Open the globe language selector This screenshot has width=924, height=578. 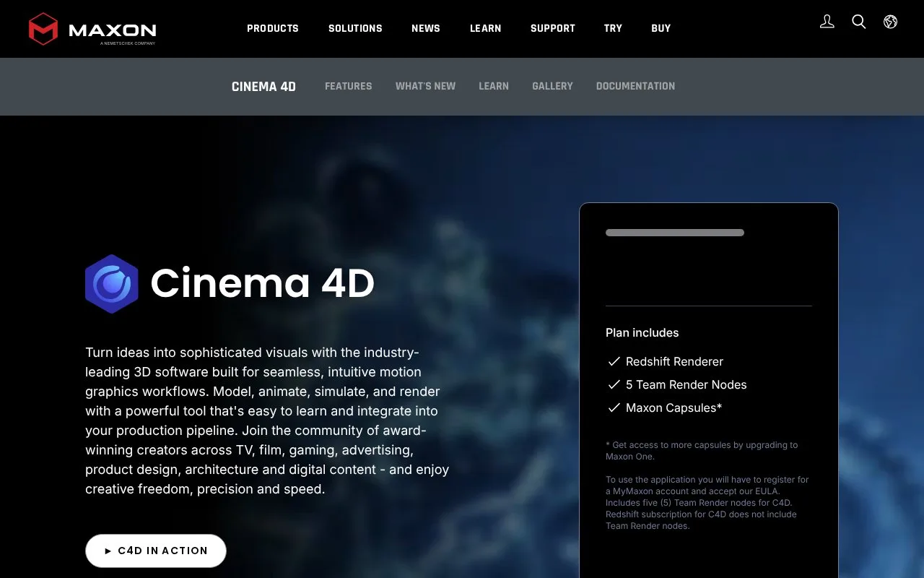891,22
